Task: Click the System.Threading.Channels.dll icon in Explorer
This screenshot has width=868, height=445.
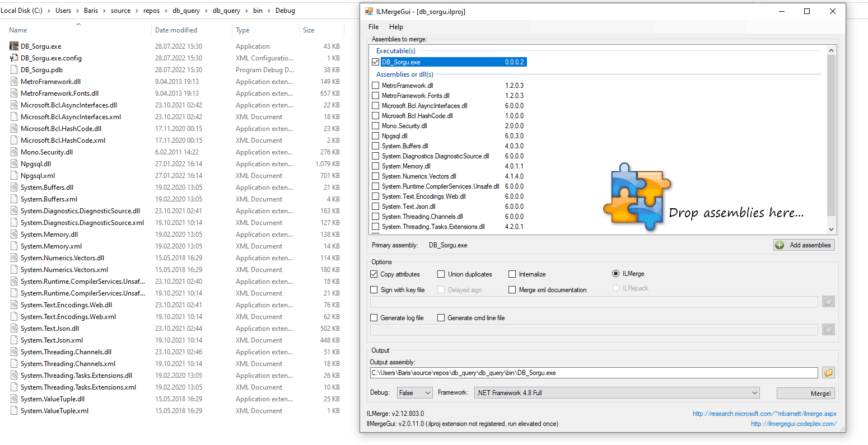Action: [x=14, y=352]
